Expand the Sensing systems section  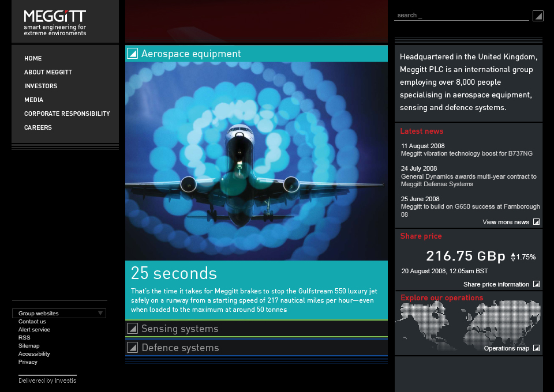[x=180, y=329]
